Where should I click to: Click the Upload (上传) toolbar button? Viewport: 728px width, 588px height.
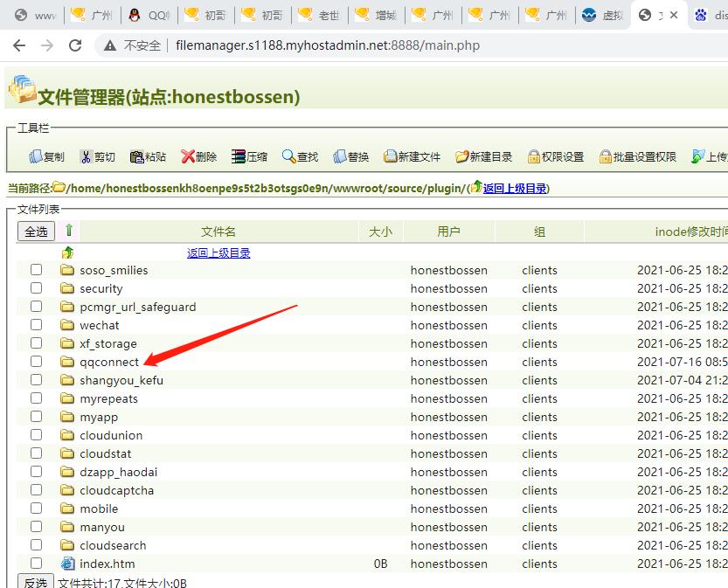click(709, 157)
